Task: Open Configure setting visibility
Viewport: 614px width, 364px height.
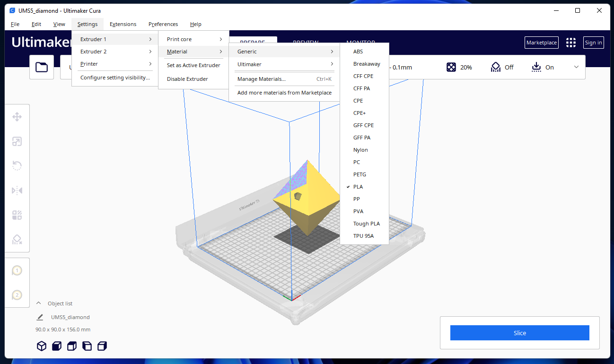Action: pos(115,78)
